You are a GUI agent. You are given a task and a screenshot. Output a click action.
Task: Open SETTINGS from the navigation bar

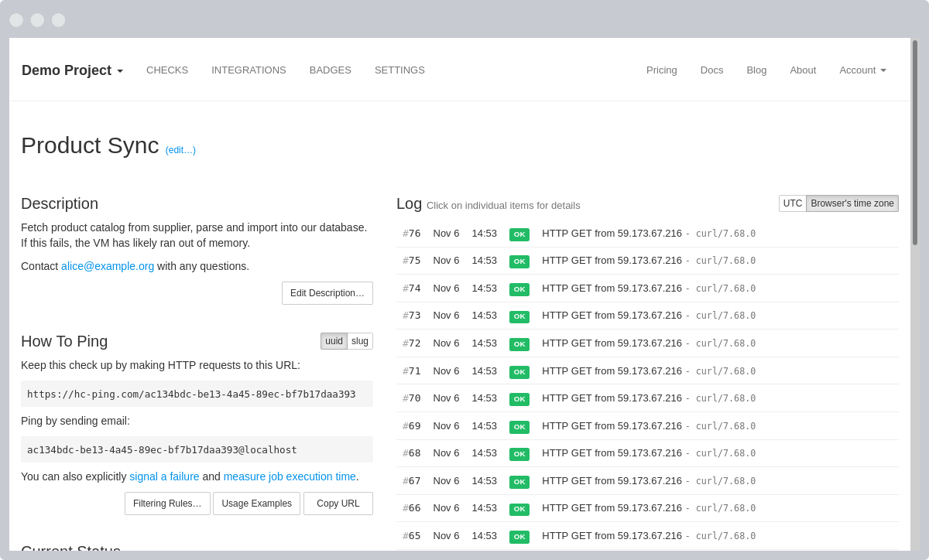[399, 70]
